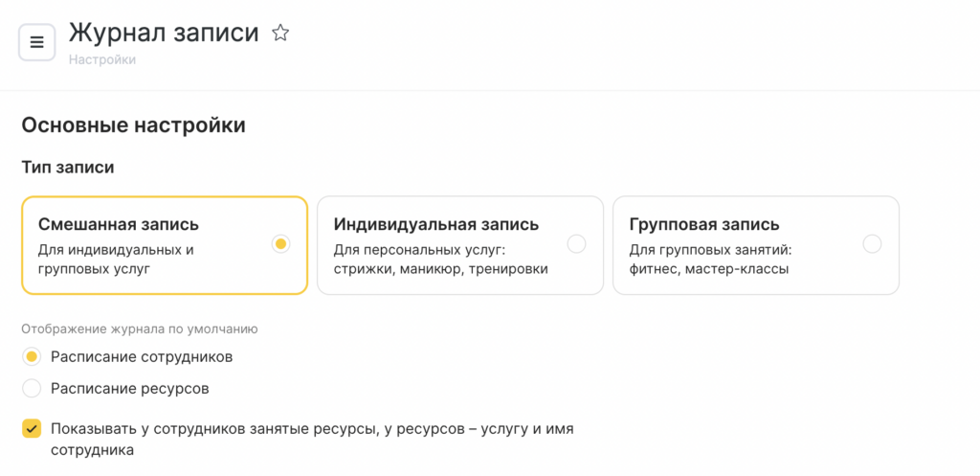The width and height of the screenshot is (980, 476).
Task: Click the radio circle in Смешанная запись card
Action: pyautogui.click(x=280, y=244)
